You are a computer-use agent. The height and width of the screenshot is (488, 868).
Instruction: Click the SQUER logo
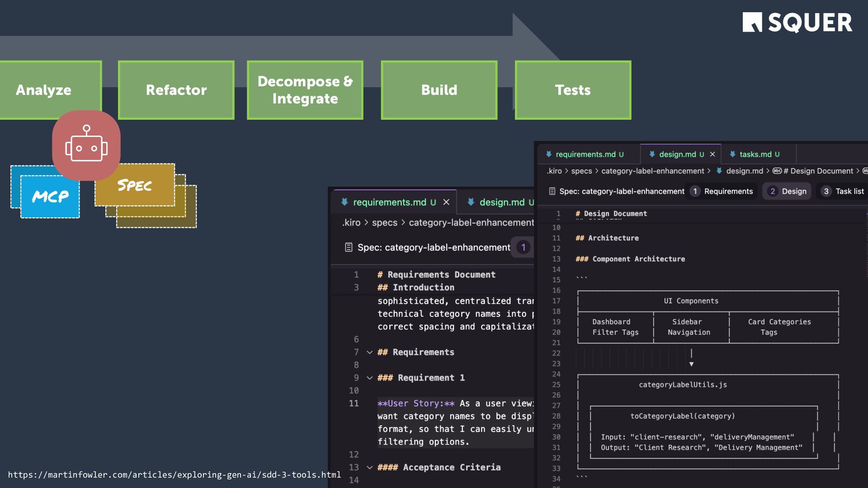point(797,23)
